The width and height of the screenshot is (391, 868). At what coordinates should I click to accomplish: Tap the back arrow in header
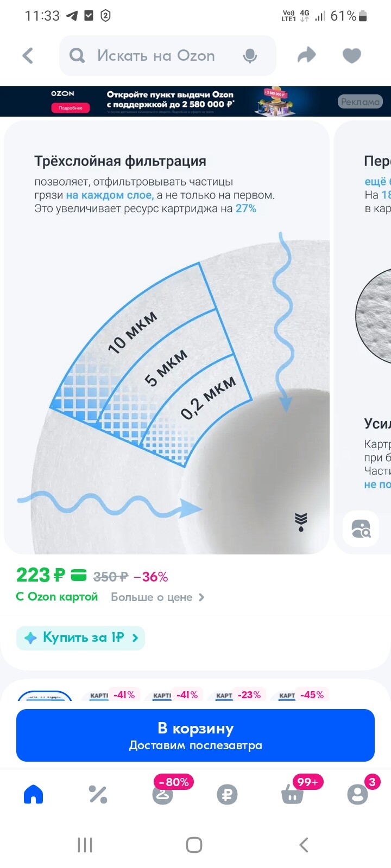coord(28,55)
